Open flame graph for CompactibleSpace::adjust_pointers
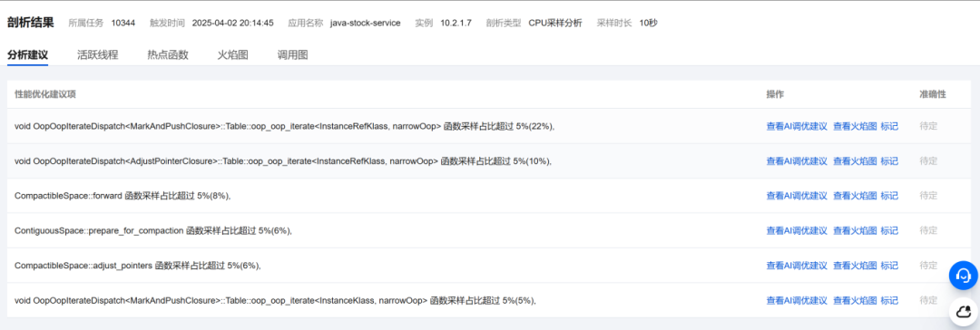This screenshot has height=330, width=980. (x=855, y=266)
